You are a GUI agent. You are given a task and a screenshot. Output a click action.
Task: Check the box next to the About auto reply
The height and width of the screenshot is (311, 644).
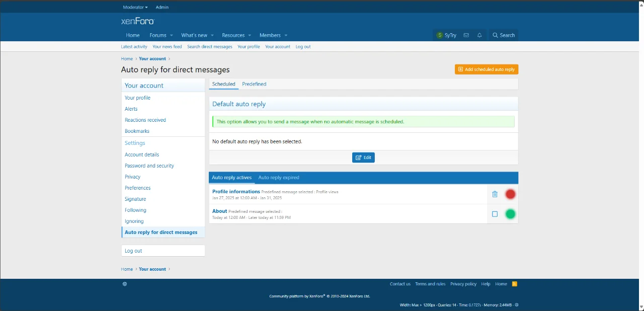point(495,214)
